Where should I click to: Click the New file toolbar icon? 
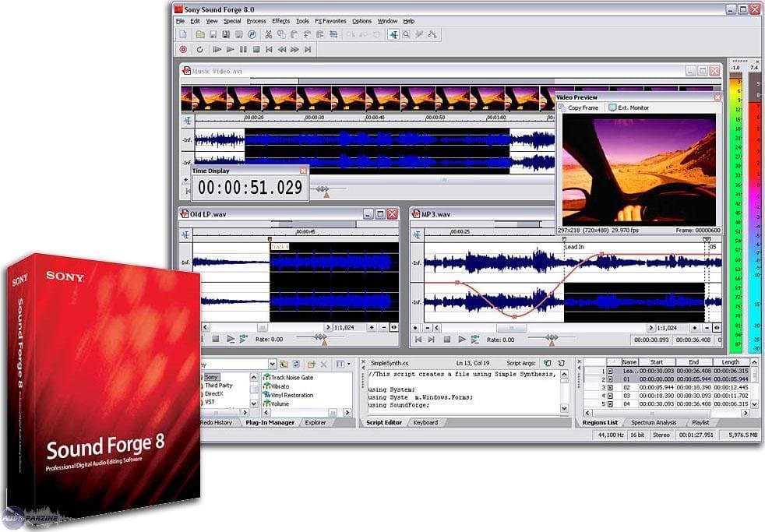click(x=183, y=34)
